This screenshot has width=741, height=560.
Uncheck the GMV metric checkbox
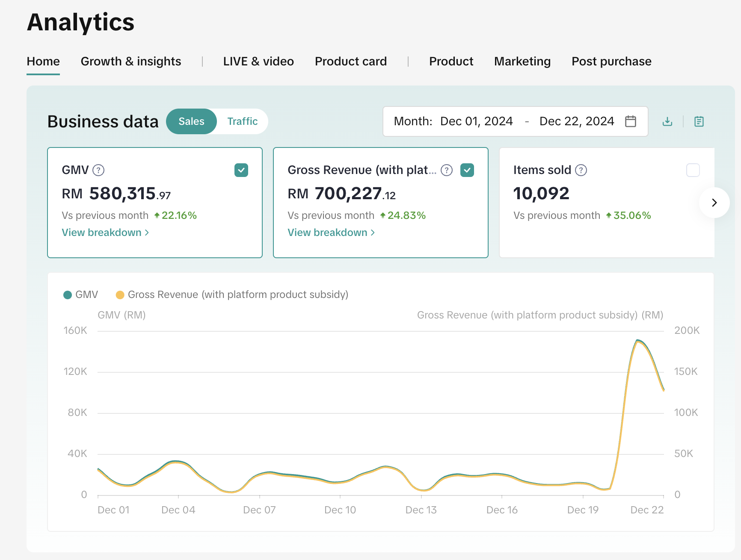241,170
